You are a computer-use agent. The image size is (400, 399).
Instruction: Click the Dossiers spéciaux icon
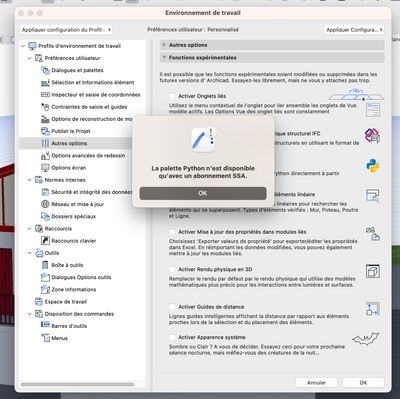[x=45, y=216]
